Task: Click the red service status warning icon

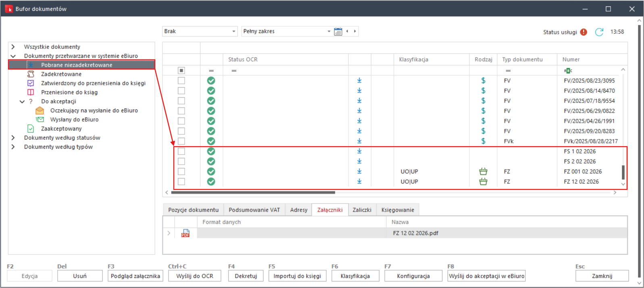Action: (584, 32)
